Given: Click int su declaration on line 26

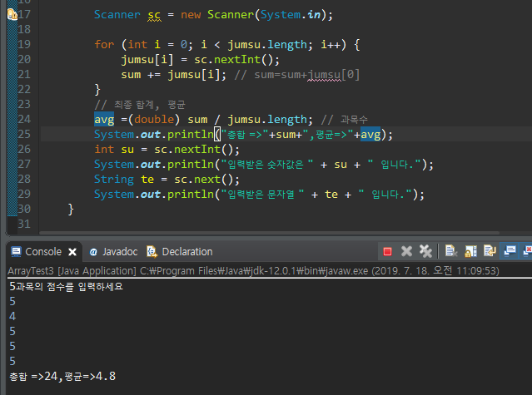Looking at the screenshot, I should 114,150.
